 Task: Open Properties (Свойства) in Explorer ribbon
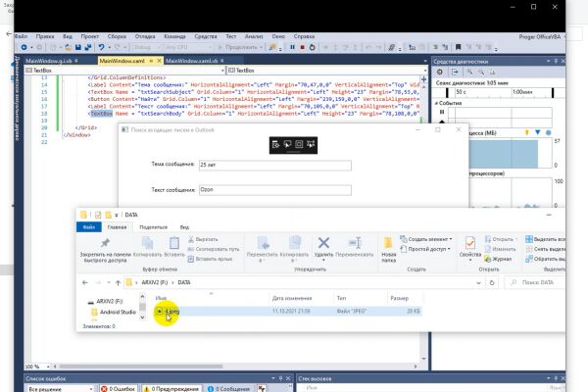point(469,248)
